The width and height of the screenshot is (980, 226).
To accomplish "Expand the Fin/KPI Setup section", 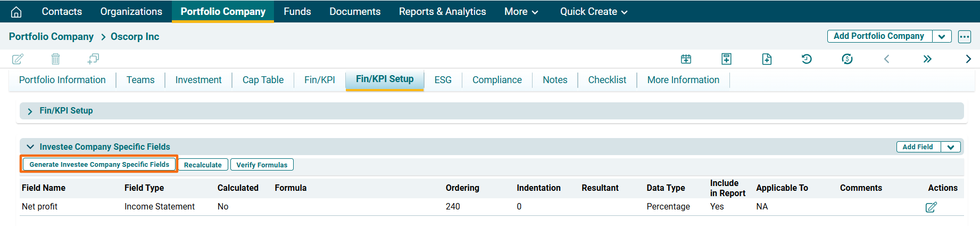I will [x=30, y=111].
